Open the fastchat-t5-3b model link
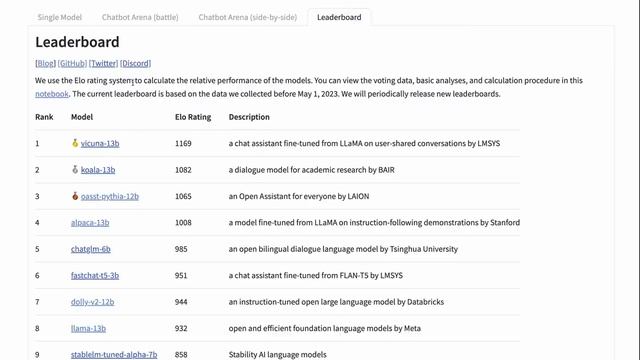 tap(95, 276)
